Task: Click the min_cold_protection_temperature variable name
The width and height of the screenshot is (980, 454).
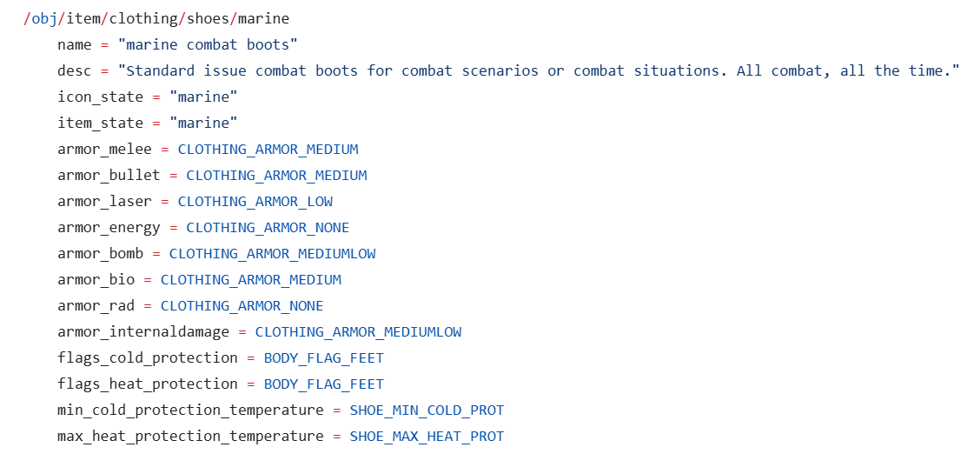Action: click(x=190, y=411)
